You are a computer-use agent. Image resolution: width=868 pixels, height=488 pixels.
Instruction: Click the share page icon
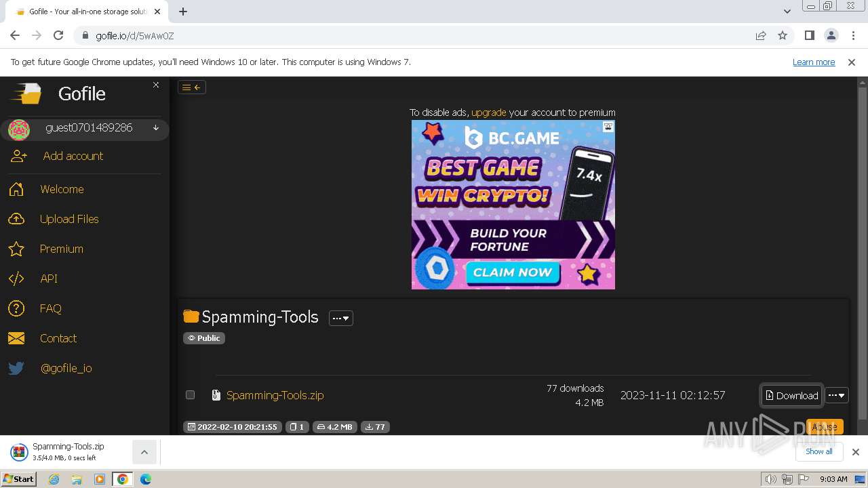point(761,35)
